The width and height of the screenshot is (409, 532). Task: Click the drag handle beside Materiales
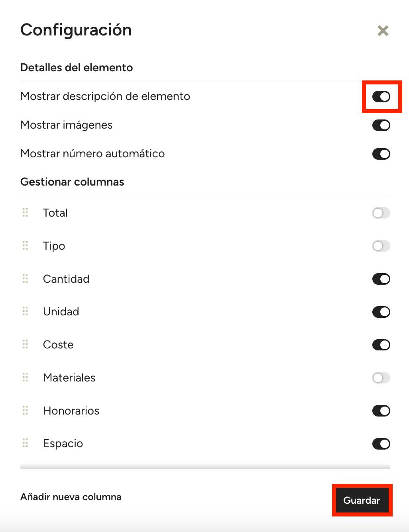click(x=25, y=377)
